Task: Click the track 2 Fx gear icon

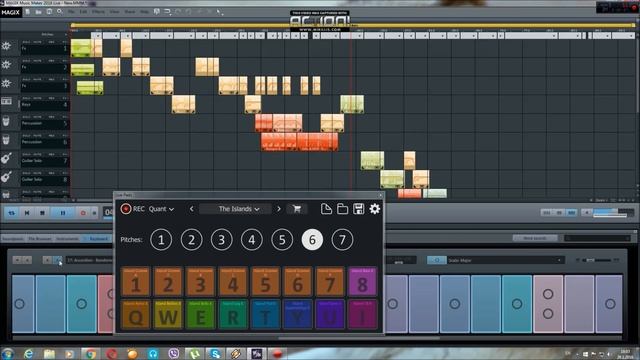Action: tap(6, 64)
